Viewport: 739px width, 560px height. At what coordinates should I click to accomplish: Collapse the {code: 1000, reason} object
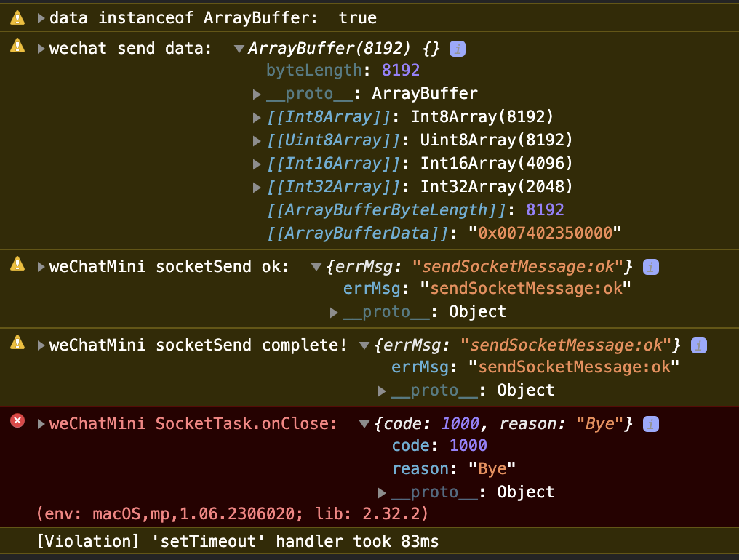coord(364,424)
